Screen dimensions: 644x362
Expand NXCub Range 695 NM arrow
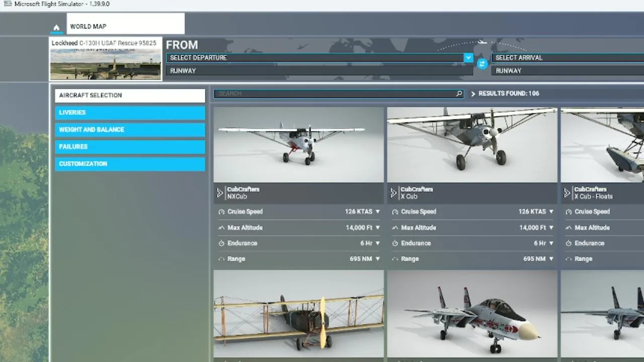(377, 259)
